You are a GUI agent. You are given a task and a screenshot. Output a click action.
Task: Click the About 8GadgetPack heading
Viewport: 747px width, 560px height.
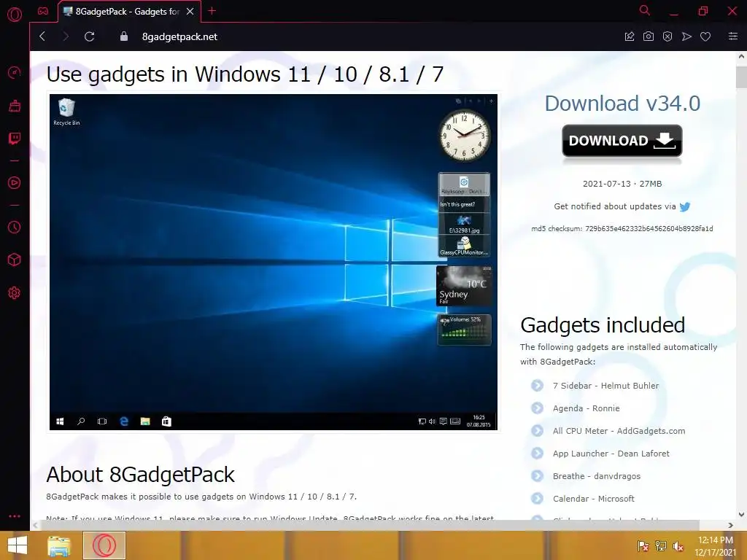pos(141,474)
